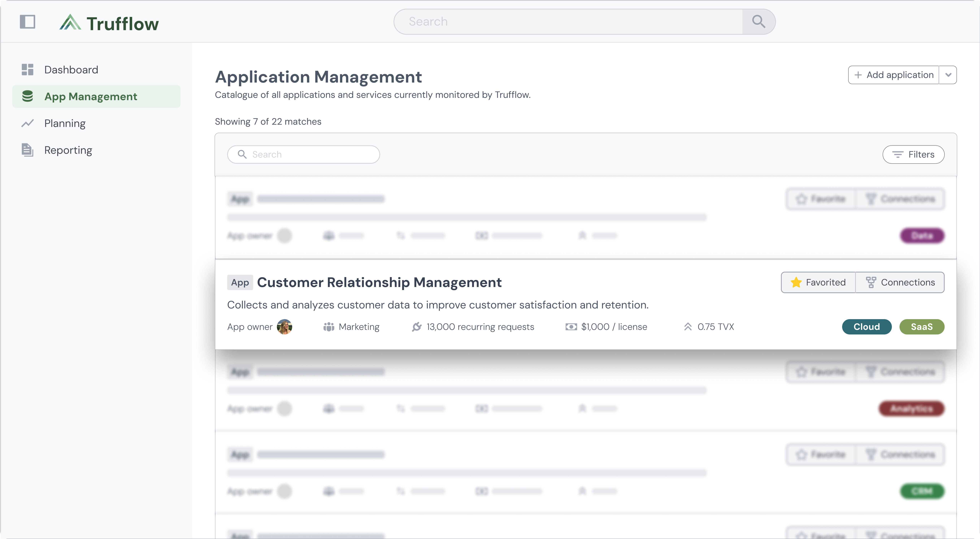Click the CRM card description text
Viewport: 980px width, 539px height.
coord(438,305)
